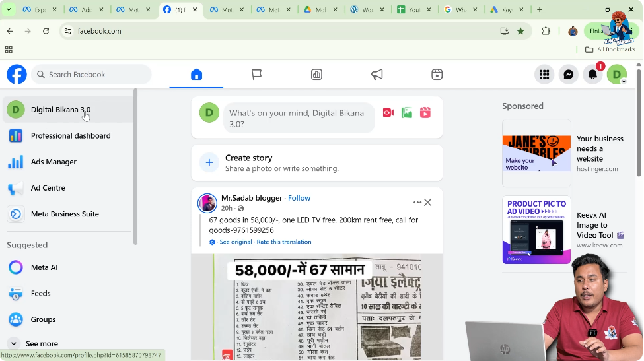Open Ad Centre in sidebar

pyautogui.click(x=68, y=188)
